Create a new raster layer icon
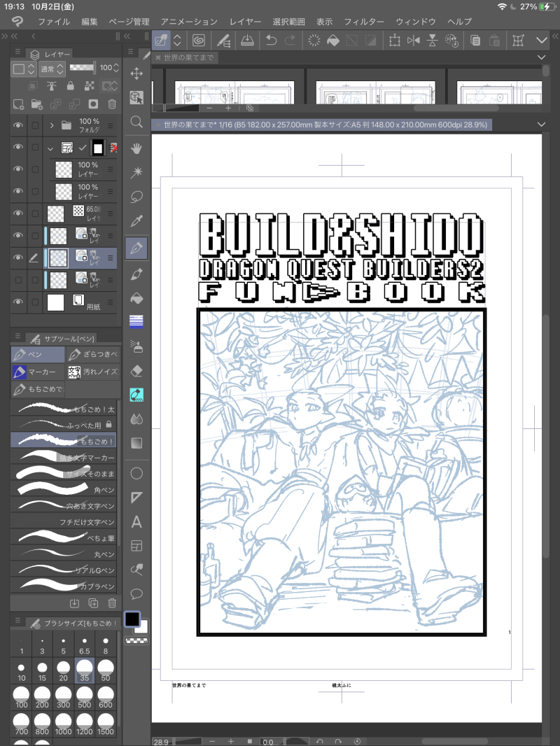Image resolution: width=560 pixels, height=746 pixels. tap(19, 104)
